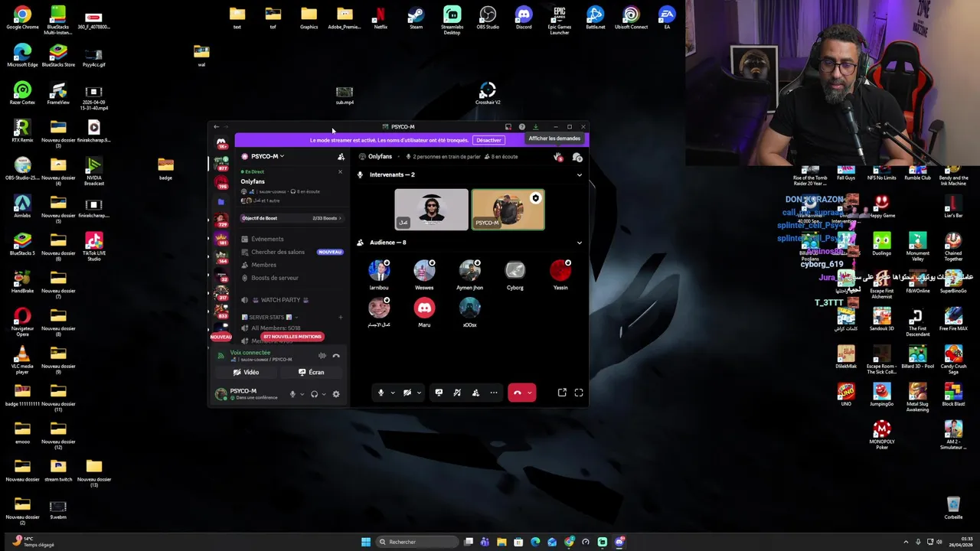Share screen from the call control bar
Image resolution: width=980 pixels, height=551 pixels.
tap(439, 393)
